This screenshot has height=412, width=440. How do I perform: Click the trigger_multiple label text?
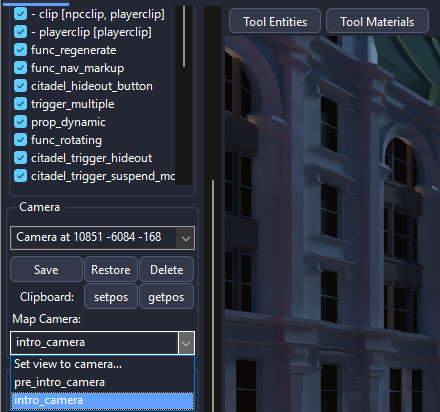coord(73,104)
